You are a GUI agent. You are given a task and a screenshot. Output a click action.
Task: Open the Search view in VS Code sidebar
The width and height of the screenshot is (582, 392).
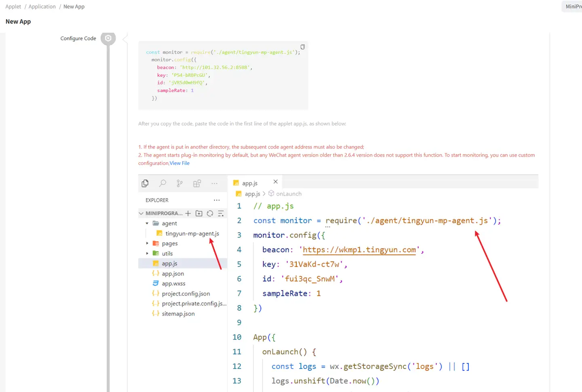coord(162,183)
